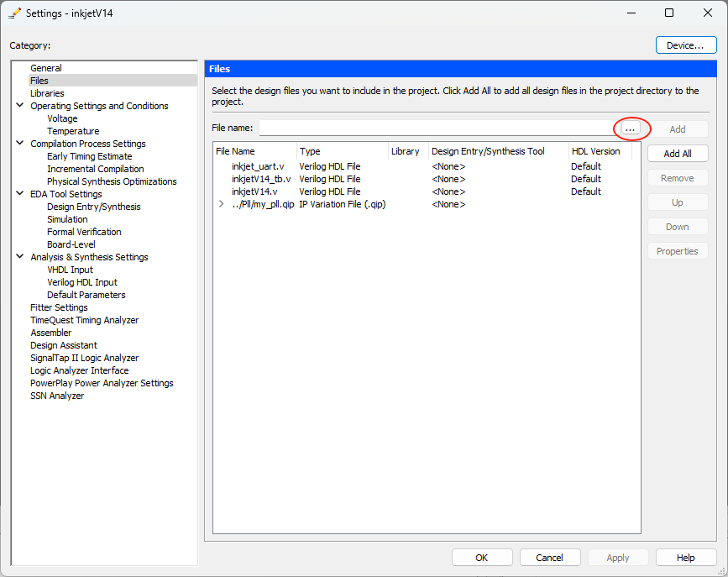
Task: Select Assembler category
Action: [x=51, y=333]
